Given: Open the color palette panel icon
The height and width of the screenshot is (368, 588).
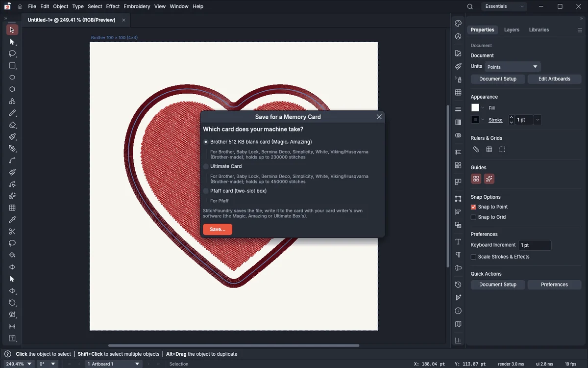Looking at the screenshot, I should pos(458,24).
